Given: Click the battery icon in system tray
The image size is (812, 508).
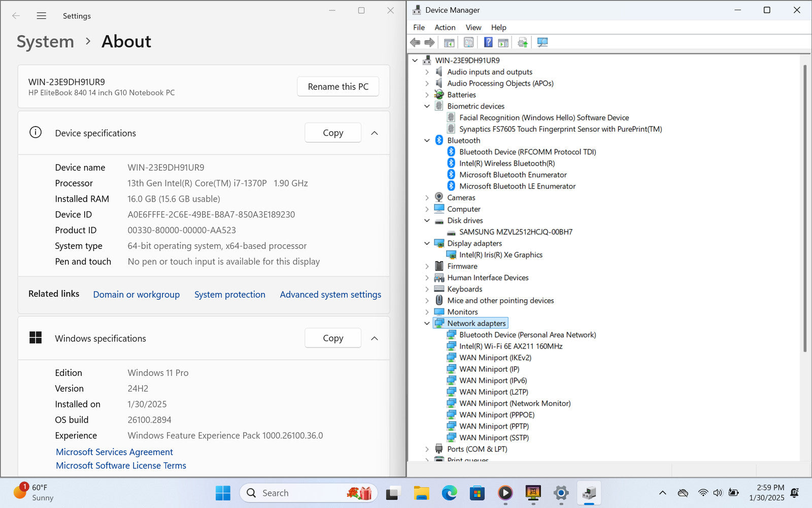Looking at the screenshot, I should click(733, 493).
